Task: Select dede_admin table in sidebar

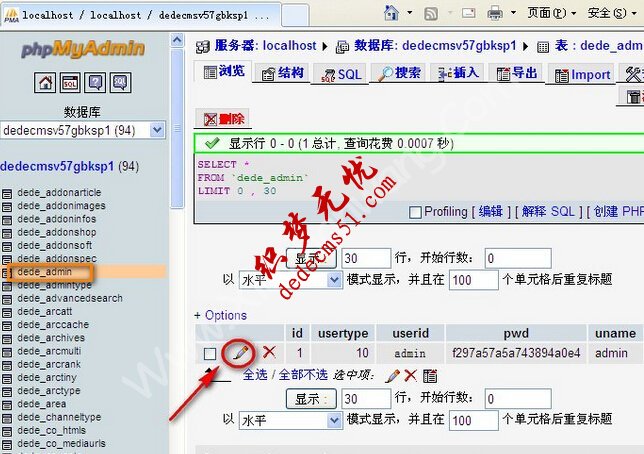Action: click(x=44, y=272)
